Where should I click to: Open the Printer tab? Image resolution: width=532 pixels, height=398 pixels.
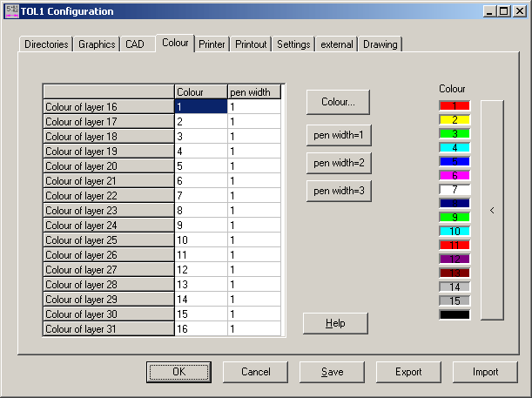tap(212, 44)
